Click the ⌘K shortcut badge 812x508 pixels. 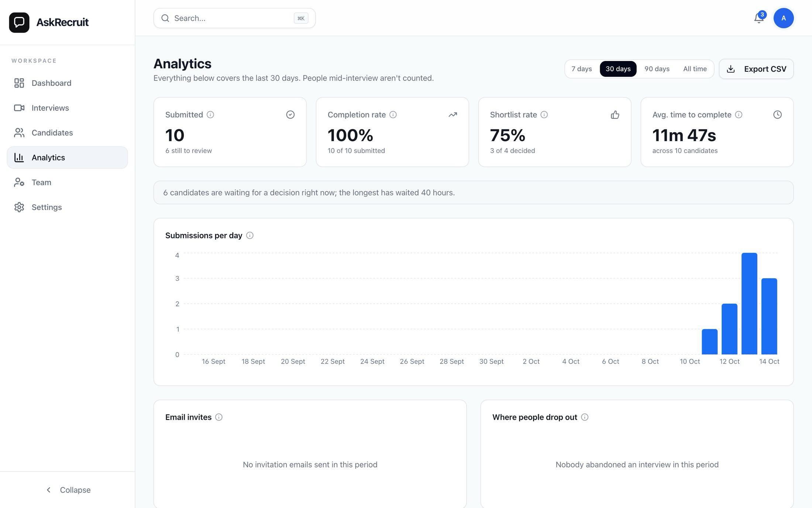pos(301,18)
